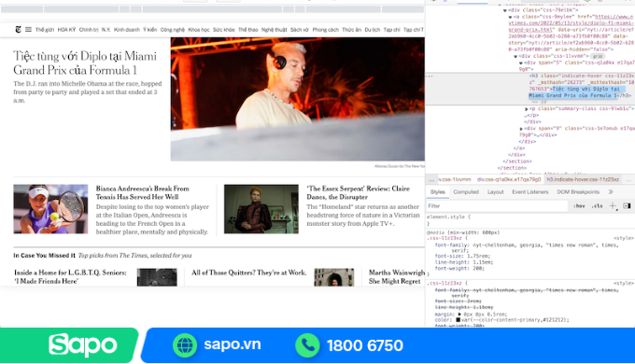
Task: Click the element.style rule block
Action: tap(530, 220)
